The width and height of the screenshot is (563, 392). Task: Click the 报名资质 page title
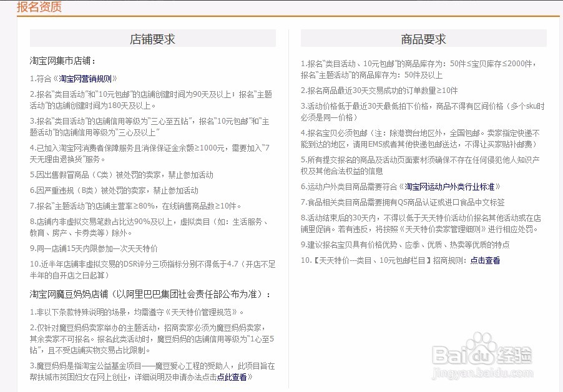(x=39, y=7)
